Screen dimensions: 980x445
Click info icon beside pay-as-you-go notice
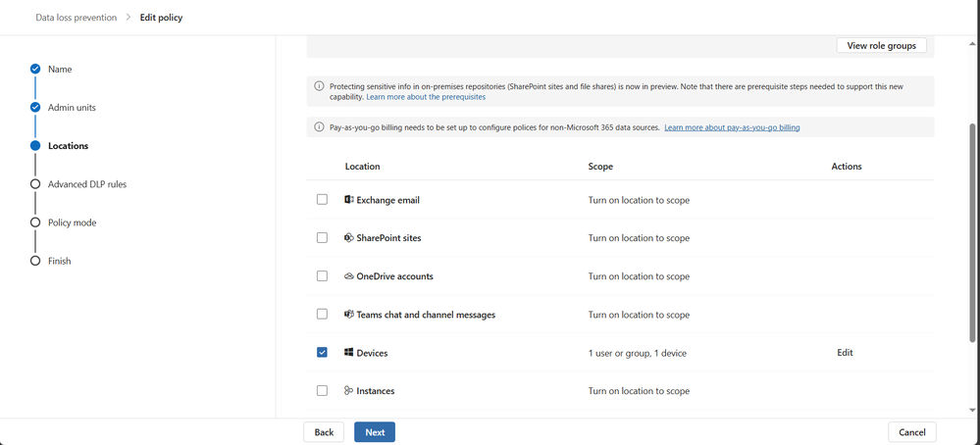coord(319,127)
